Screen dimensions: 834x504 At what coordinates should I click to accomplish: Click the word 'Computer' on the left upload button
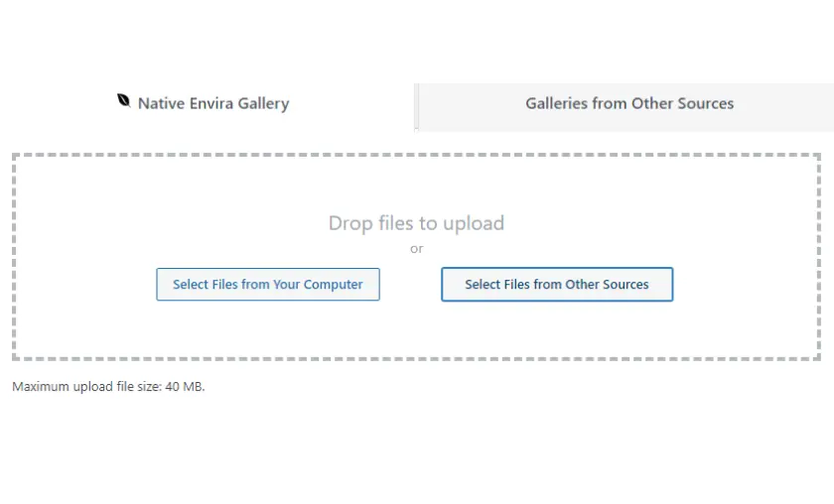(333, 285)
